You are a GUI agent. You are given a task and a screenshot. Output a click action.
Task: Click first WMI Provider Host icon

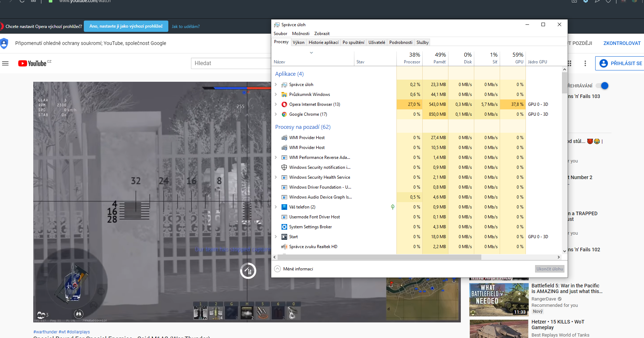click(x=284, y=138)
